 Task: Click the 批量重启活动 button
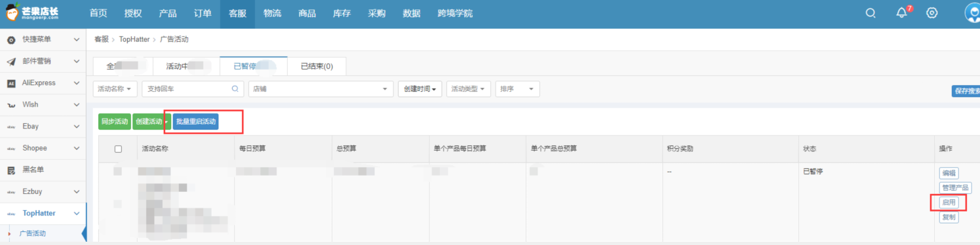click(195, 122)
